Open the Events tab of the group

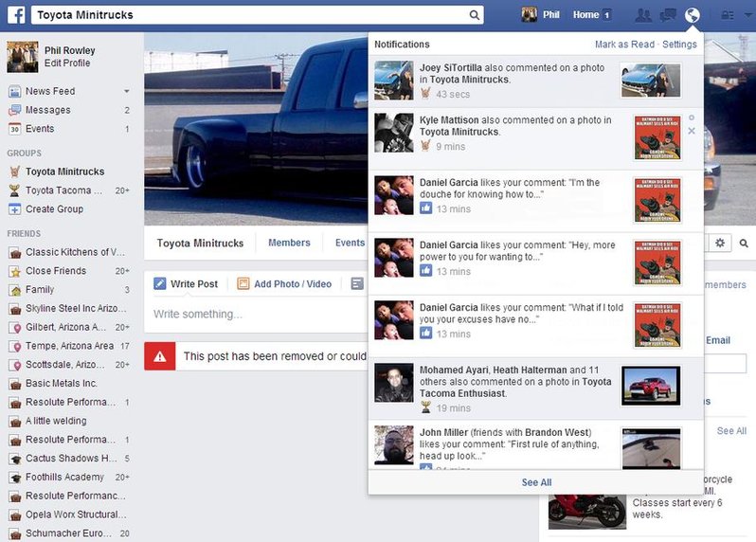pos(350,243)
